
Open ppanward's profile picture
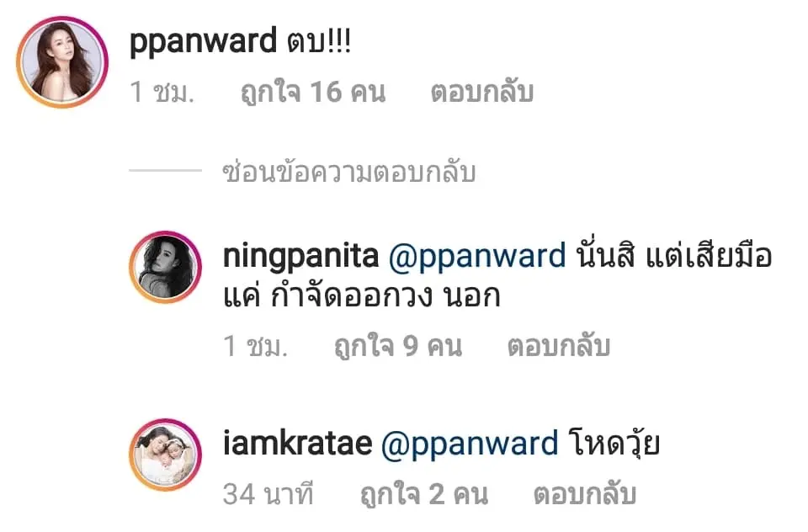[x=62, y=61]
